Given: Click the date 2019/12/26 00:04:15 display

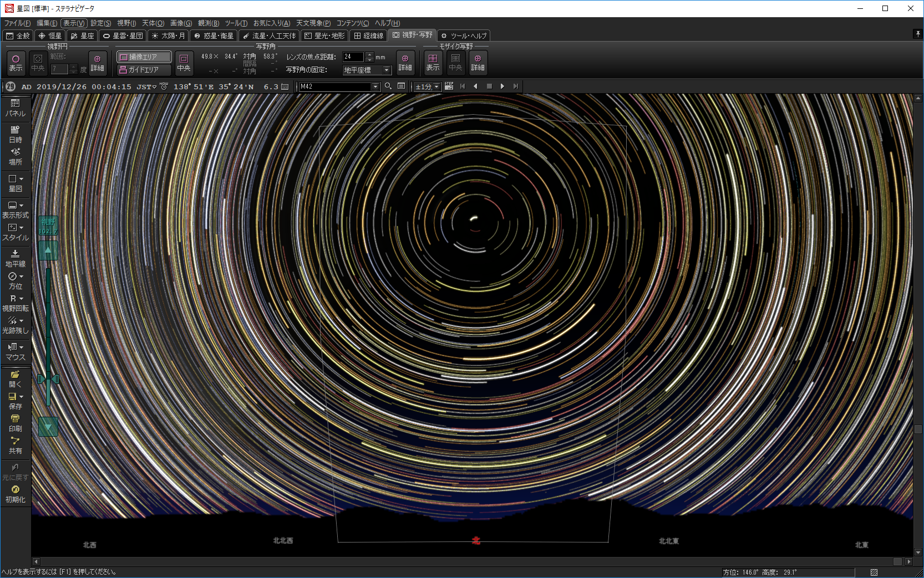Looking at the screenshot, I should pos(84,87).
